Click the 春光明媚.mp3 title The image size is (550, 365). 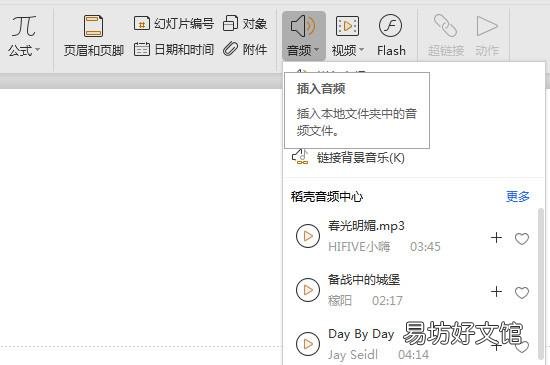pos(366,225)
